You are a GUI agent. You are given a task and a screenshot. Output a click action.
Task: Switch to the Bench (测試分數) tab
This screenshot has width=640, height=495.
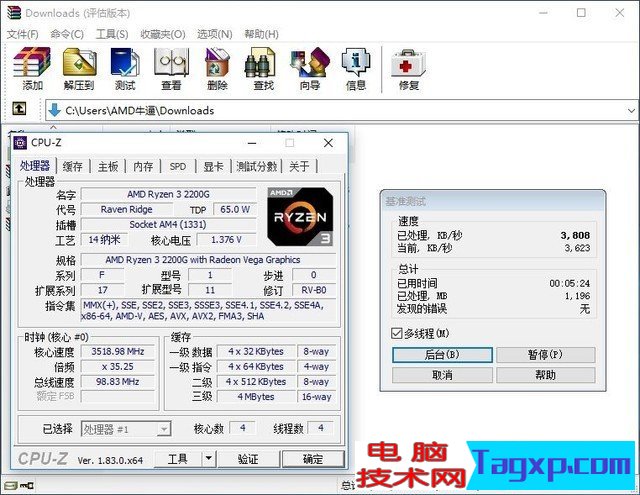click(x=257, y=166)
